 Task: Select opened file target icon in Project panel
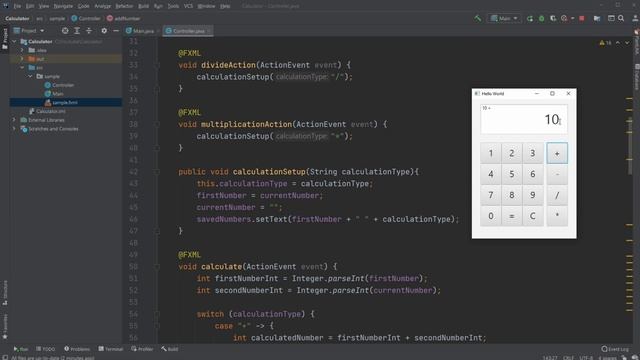tap(65, 31)
